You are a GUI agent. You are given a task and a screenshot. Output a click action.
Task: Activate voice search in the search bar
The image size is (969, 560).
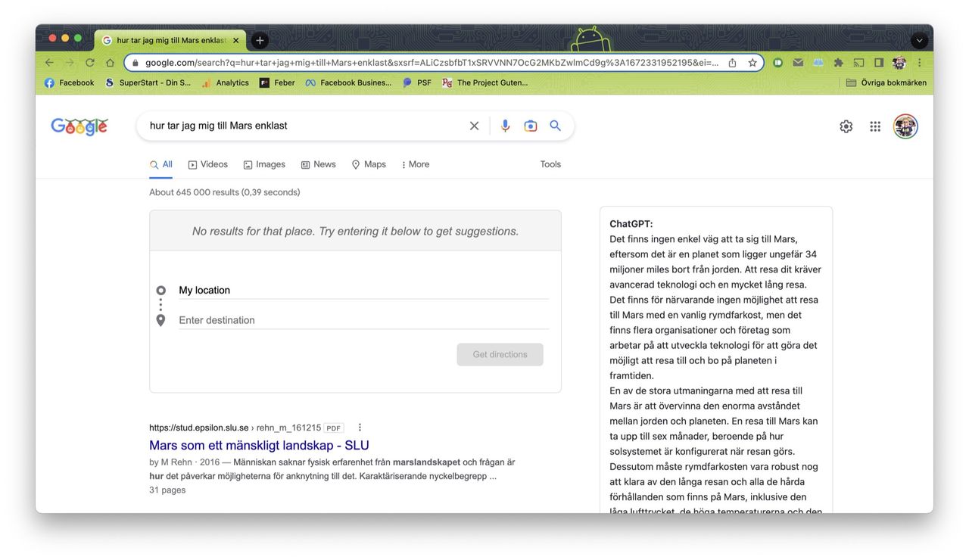click(505, 126)
